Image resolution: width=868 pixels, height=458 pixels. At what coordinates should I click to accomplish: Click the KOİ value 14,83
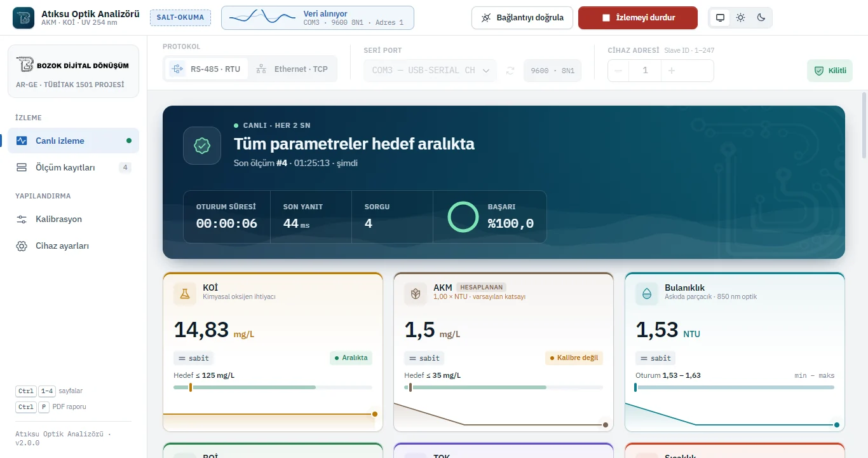pos(201,330)
